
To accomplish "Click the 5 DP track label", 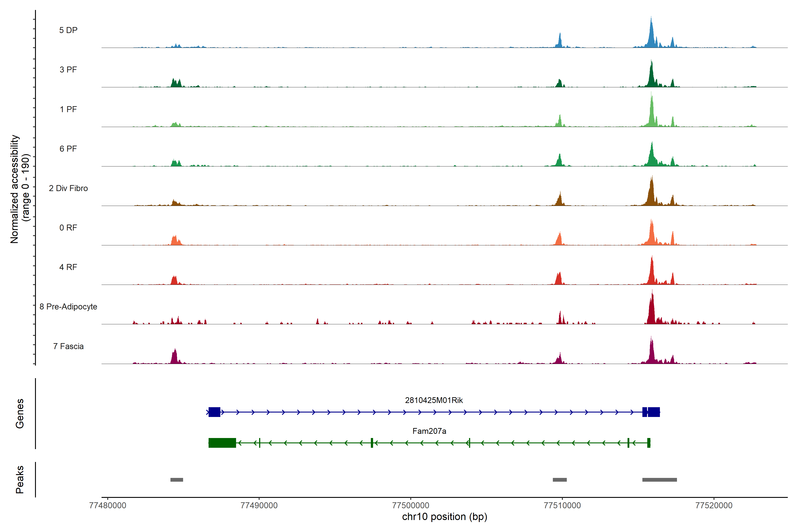I will [x=68, y=30].
